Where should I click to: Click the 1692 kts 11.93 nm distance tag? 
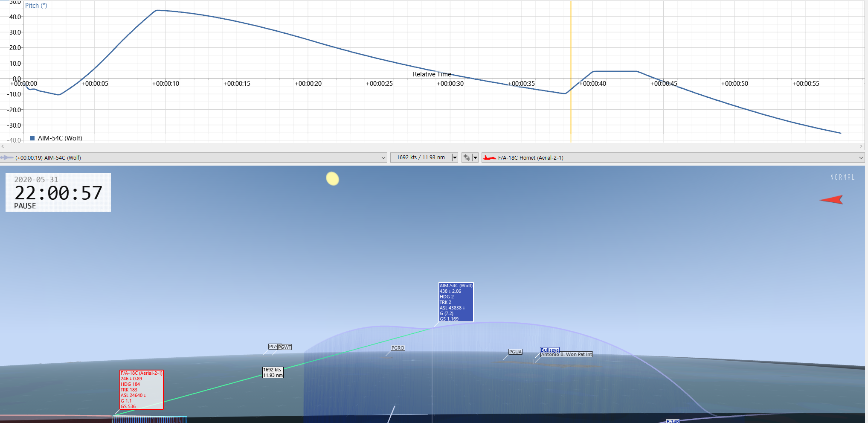273,373
